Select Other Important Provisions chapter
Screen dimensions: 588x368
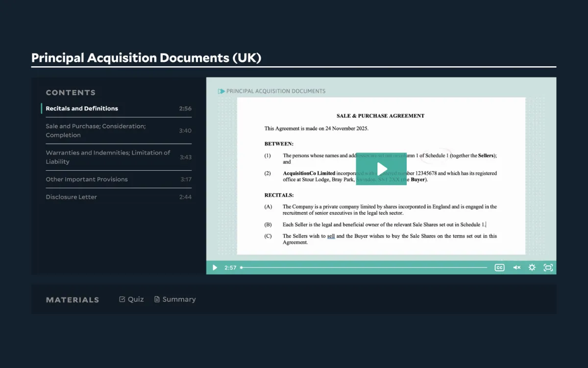coord(87,179)
